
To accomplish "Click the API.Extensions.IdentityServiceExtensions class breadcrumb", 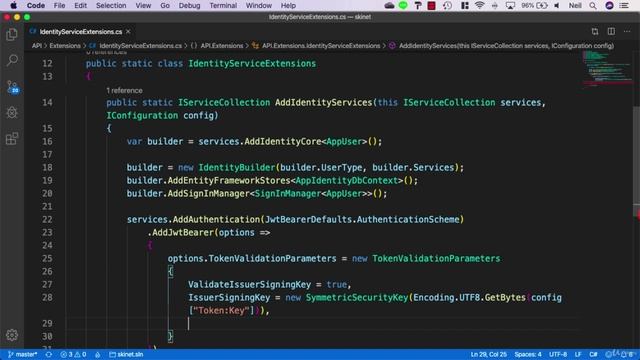I will click(321, 46).
